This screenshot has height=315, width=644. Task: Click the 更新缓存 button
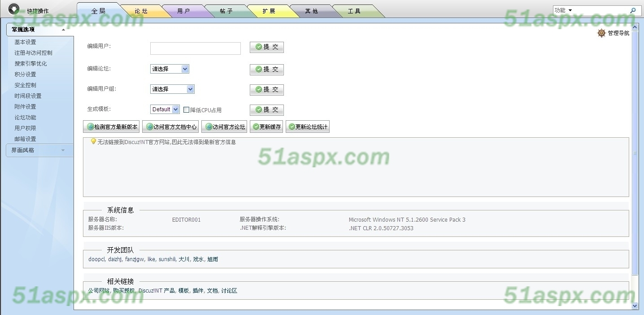pos(266,127)
